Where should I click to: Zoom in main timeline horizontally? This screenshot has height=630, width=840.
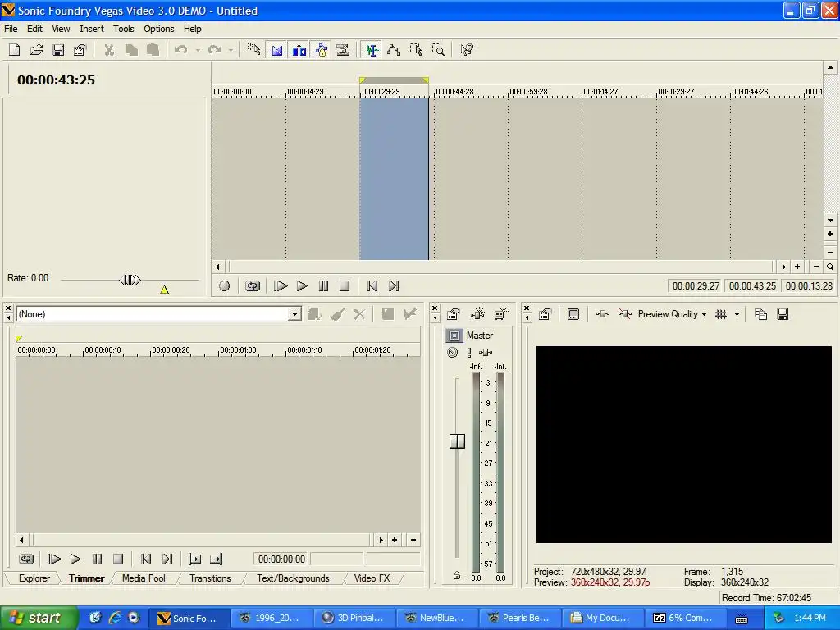coord(797,267)
